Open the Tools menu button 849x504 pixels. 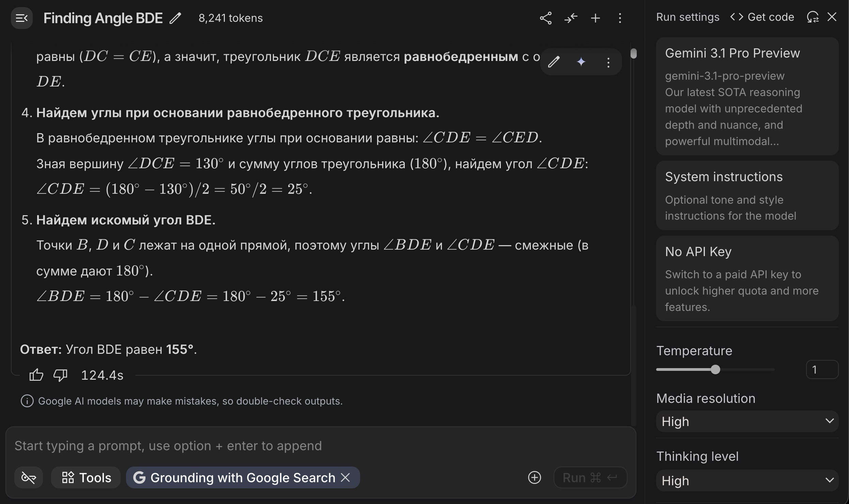click(86, 477)
